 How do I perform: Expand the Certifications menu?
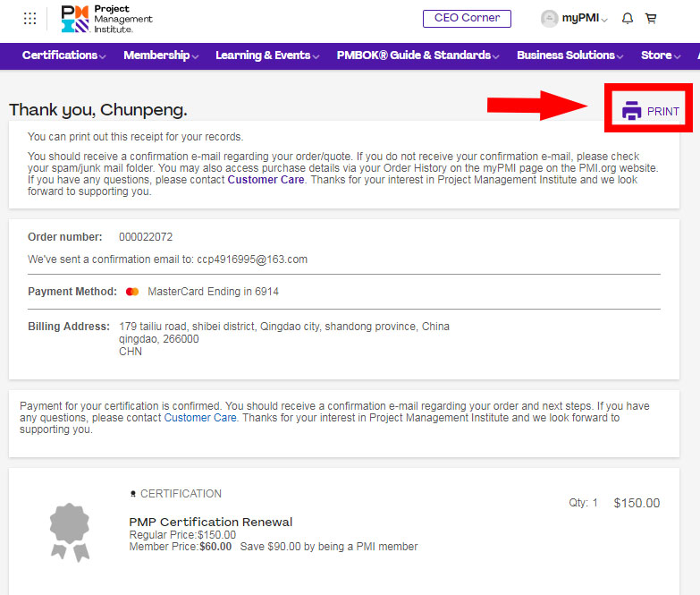(x=63, y=55)
